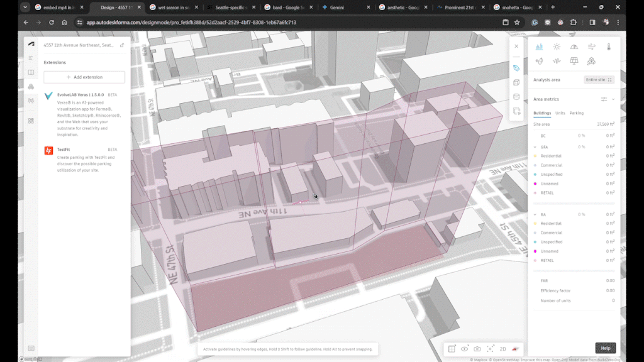Switch to the Units tab

[560, 113]
